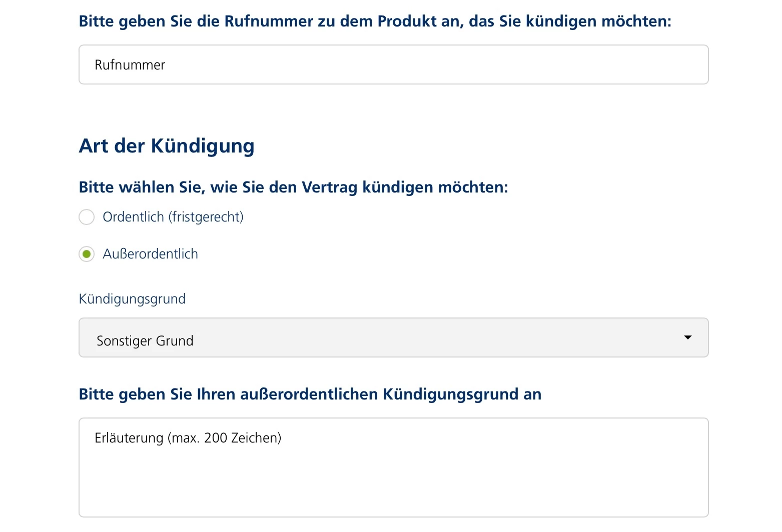Select the Außerordentlich radio button
782x532 pixels.
(x=87, y=254)
